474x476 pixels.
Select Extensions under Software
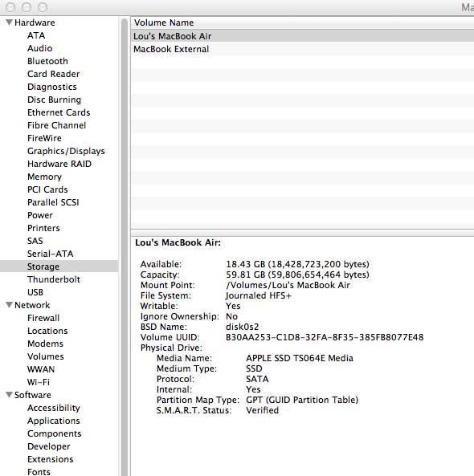[50, 459]
